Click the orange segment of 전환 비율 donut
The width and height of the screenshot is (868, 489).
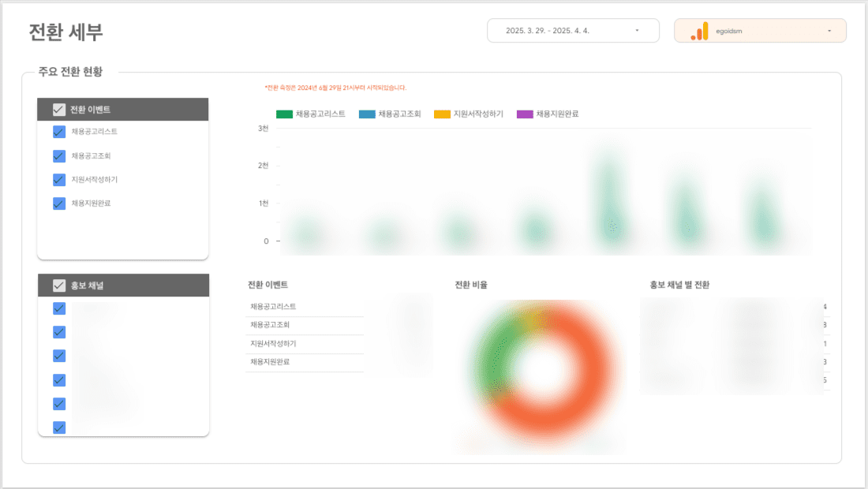(x=584, y=394)
